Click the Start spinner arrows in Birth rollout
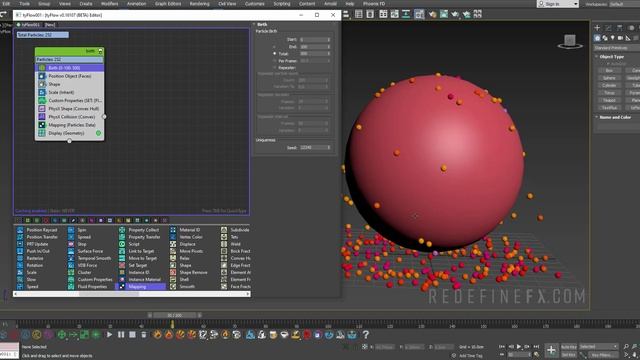This screenshot has height=360, width=640. 329,40
